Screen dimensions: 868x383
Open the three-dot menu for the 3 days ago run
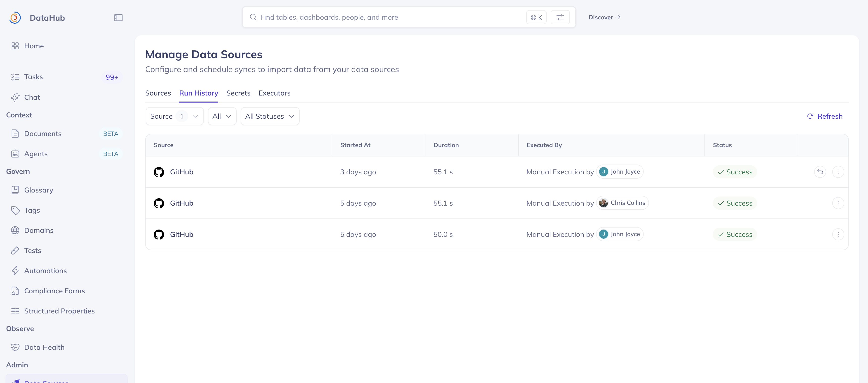click(x=838, y=172)
